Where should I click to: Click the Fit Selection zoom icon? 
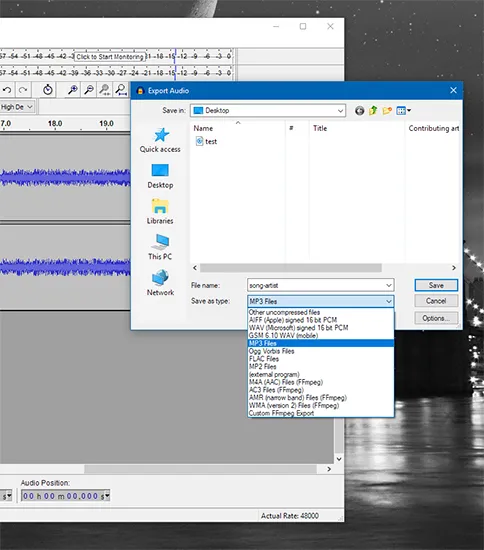105,90
